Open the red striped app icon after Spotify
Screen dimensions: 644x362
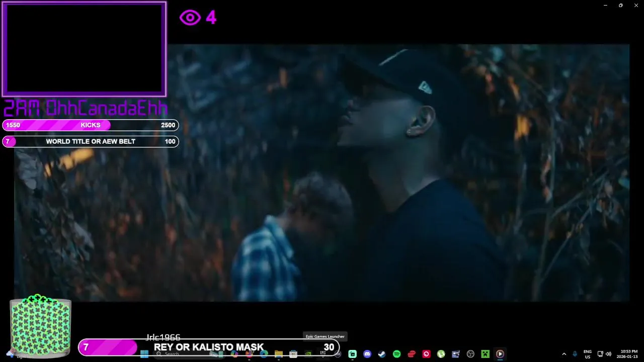pos(412,354)
